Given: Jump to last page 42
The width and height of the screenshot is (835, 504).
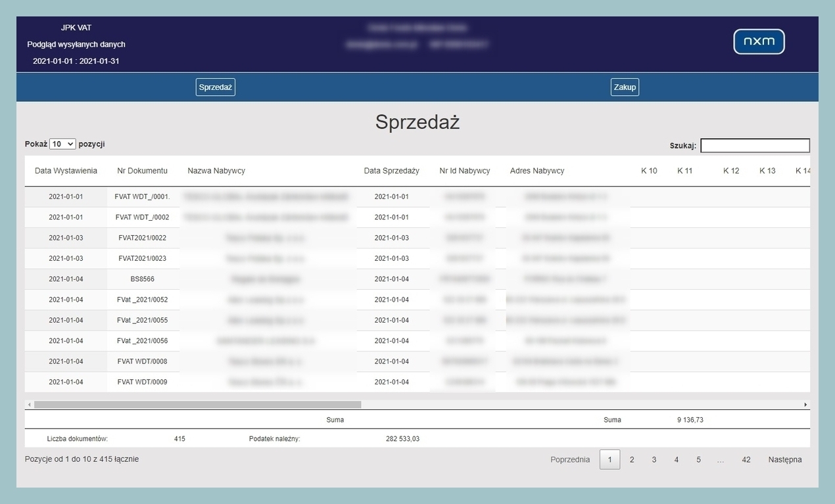Looking at the screenshot, I should (x=746, y=460).
